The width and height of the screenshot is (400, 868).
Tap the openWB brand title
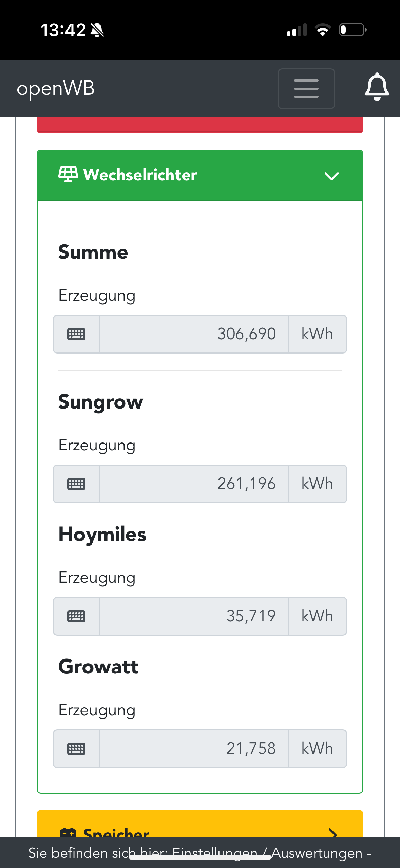pos(56,88)
